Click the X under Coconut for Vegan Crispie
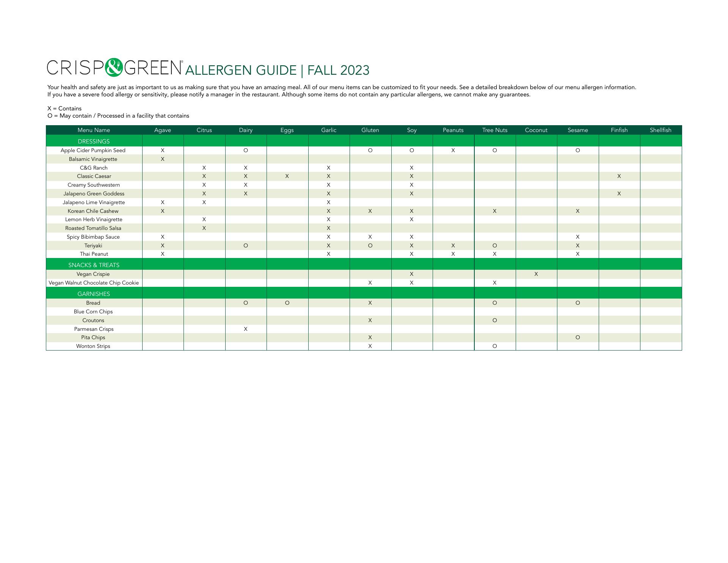Viewport: 728px width, 563px height. (x=536, y=274)
